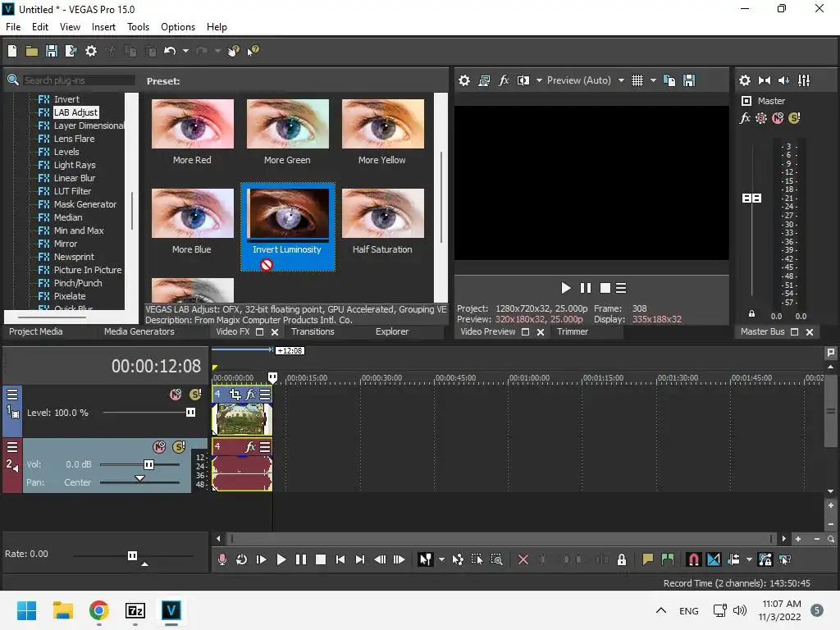Image resolution: width=840 pixels, height=630 pixels.
Task: Select the More Red preset thumbnail
Action: coord(192,125)
